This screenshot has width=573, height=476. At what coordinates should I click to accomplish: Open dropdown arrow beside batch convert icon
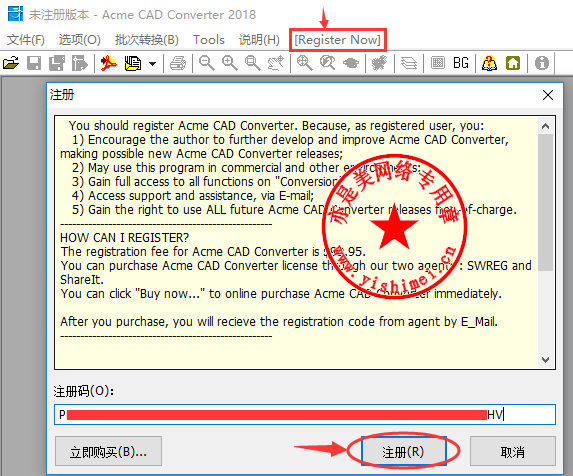point(153,64)
